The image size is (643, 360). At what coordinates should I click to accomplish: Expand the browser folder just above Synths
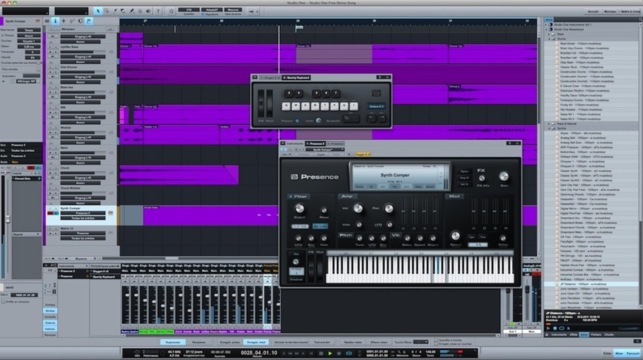549,124
